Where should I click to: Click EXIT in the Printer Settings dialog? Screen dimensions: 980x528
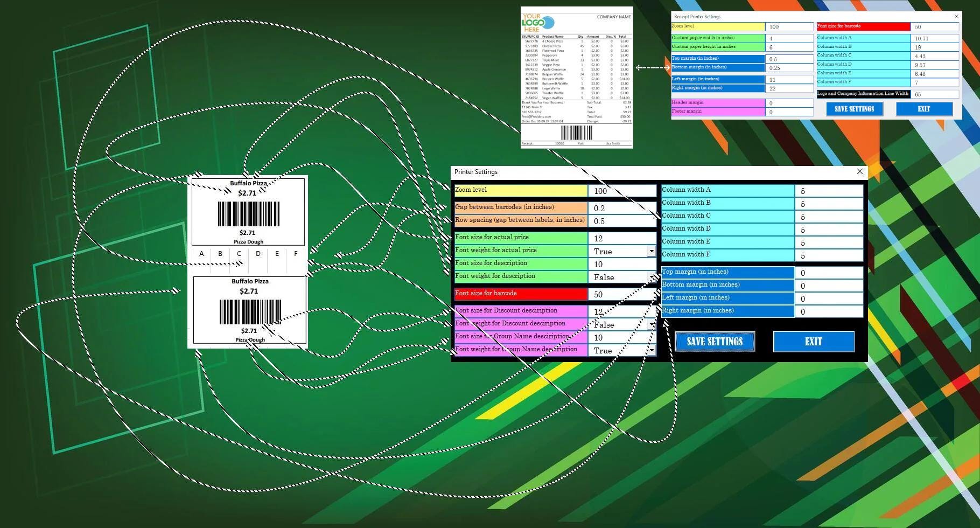(x=814, y=341)
